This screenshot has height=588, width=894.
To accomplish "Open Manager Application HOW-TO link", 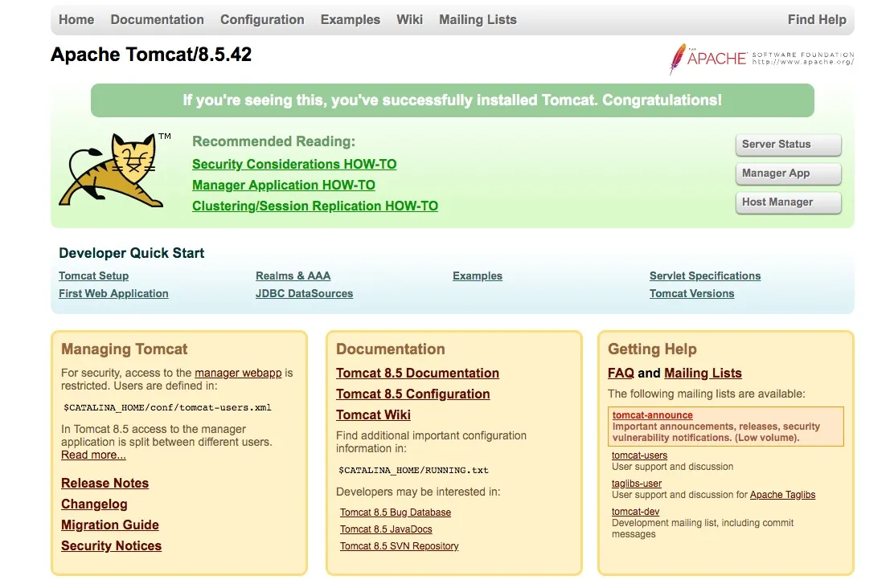I will coord(283,186).
